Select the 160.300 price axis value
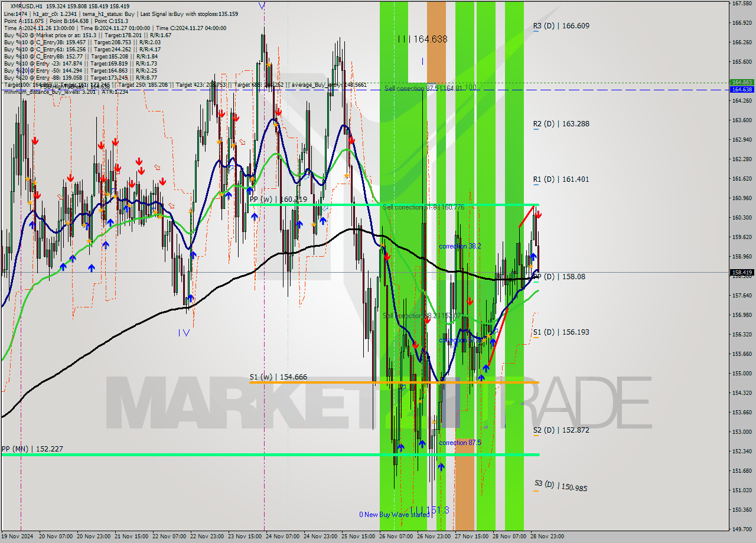756x543 pixels. pyautogui.click(x=742, y=218)
